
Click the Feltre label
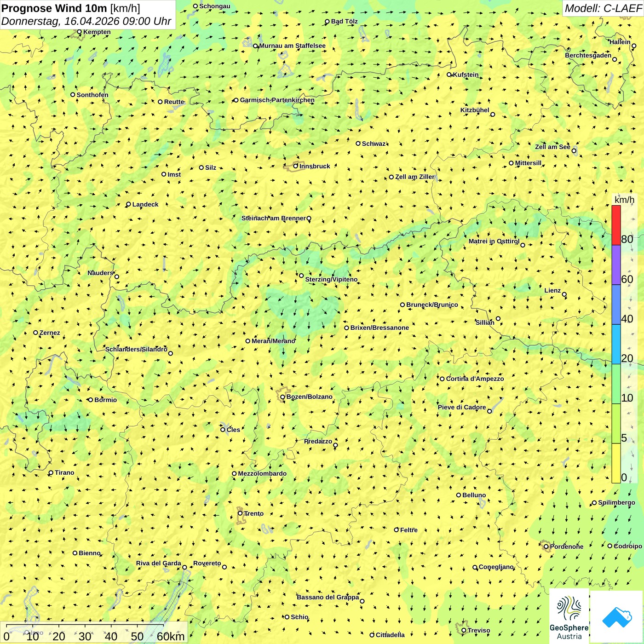click(x=409, y=530)
